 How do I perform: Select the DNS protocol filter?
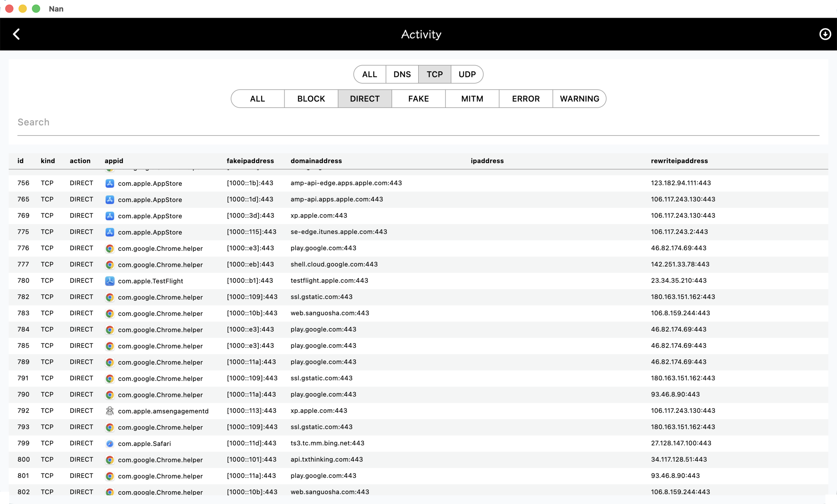pyautogui.click(x=402, y=74)
